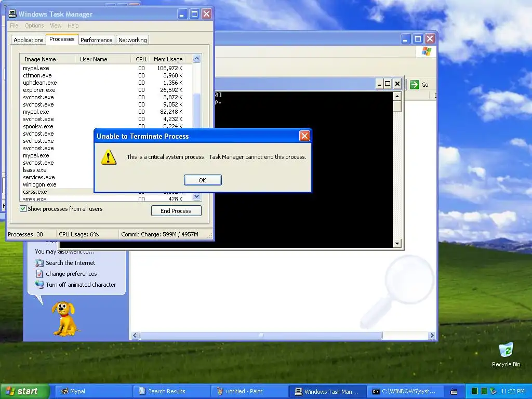Click the yellow warning icon in the dialog
The image size is (532, 399).
pyautogui.click(x=109, y=157)
